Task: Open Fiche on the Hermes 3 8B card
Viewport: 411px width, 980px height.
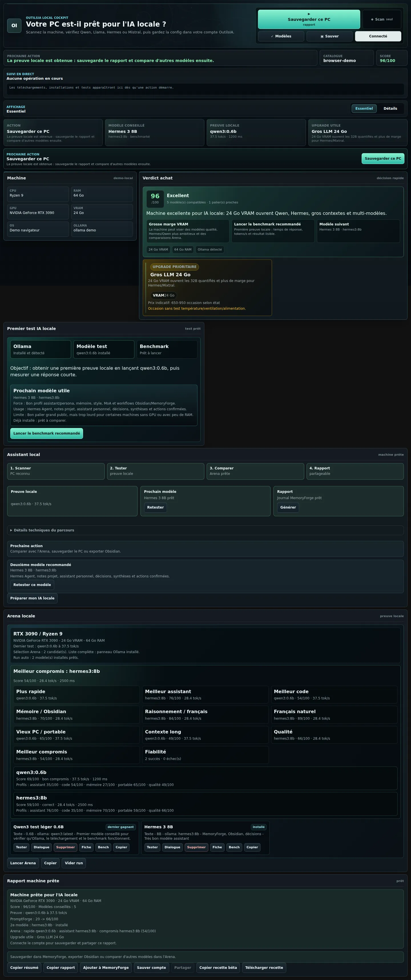Action: coord(217,847)
